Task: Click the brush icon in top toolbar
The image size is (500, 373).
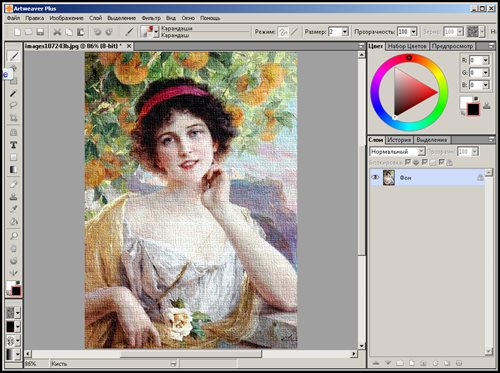Action: coord(129,32)
